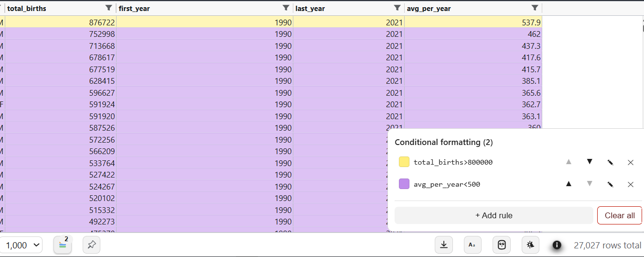Open the avg_per_year column filter
The height and width of the screenshot is (257, 644).
pos(535,8)
